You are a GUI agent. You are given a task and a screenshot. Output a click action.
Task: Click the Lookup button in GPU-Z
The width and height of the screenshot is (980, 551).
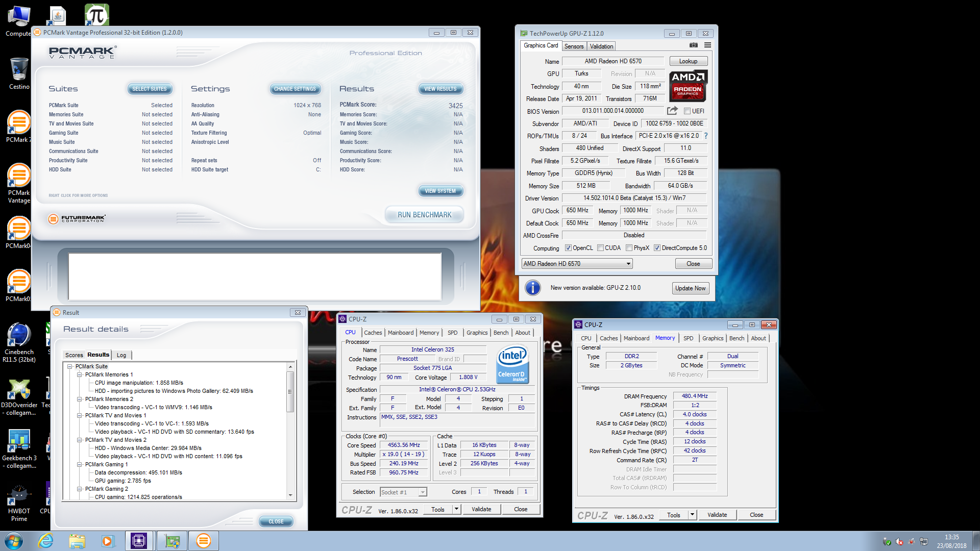pyautogui.click(x=688, y=61)
